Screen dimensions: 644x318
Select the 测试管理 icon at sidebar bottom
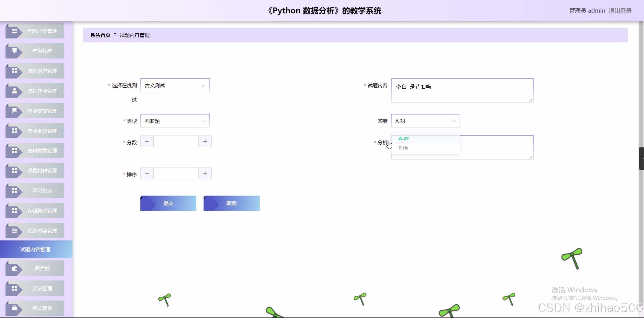pos(15,308)
